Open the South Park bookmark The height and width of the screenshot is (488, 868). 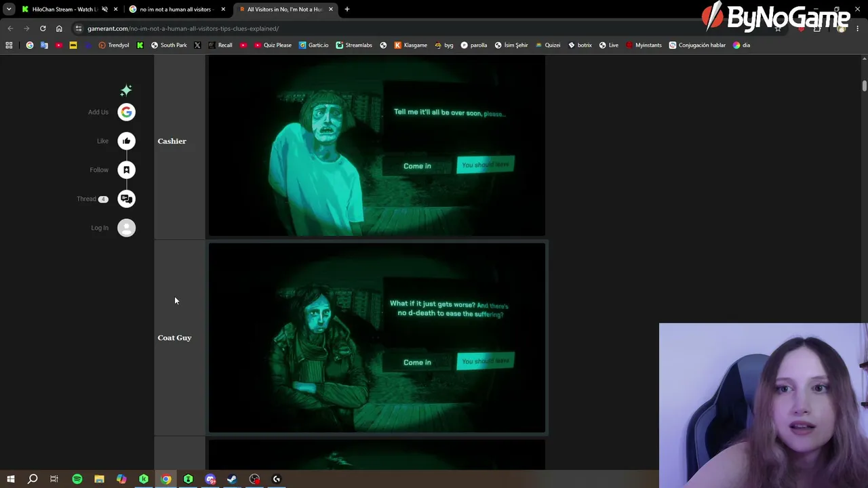pyautogui.click(x=169, y=45)
